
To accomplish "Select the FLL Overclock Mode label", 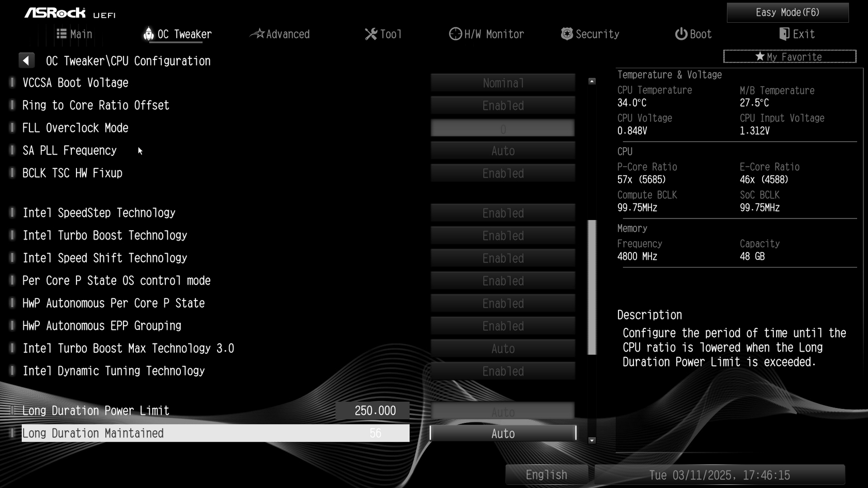I will coord(75,128).
